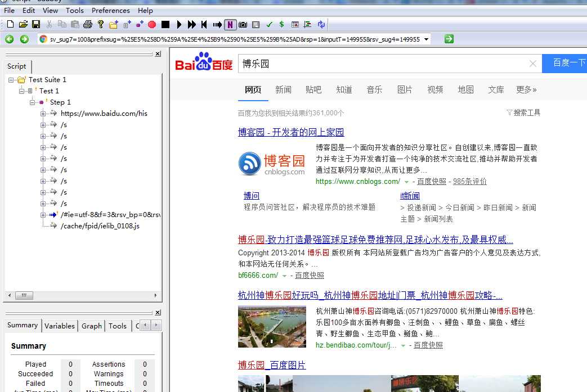Screen dimensions: 587x392
Task: Play all with the double arrow button
Action: coord(192,24)
